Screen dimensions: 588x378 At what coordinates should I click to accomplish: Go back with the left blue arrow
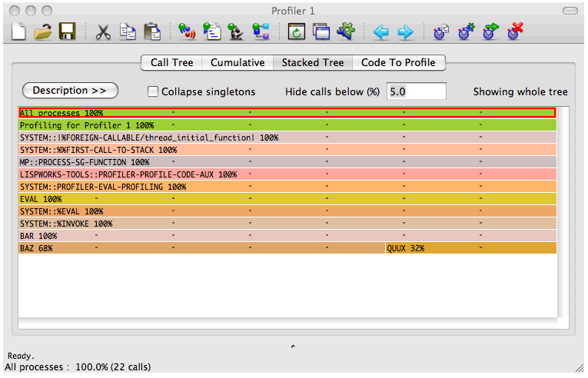[x=381, y=32]
